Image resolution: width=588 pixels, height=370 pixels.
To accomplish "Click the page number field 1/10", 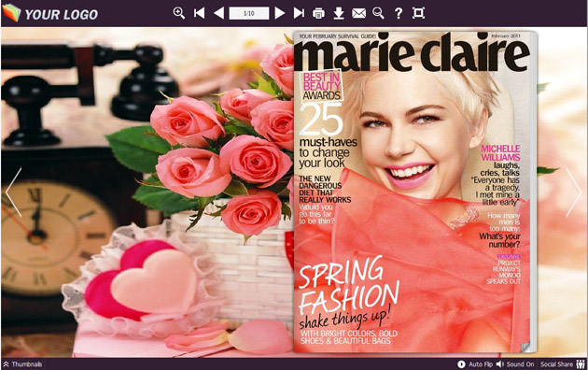I will (x=249, y=13).
